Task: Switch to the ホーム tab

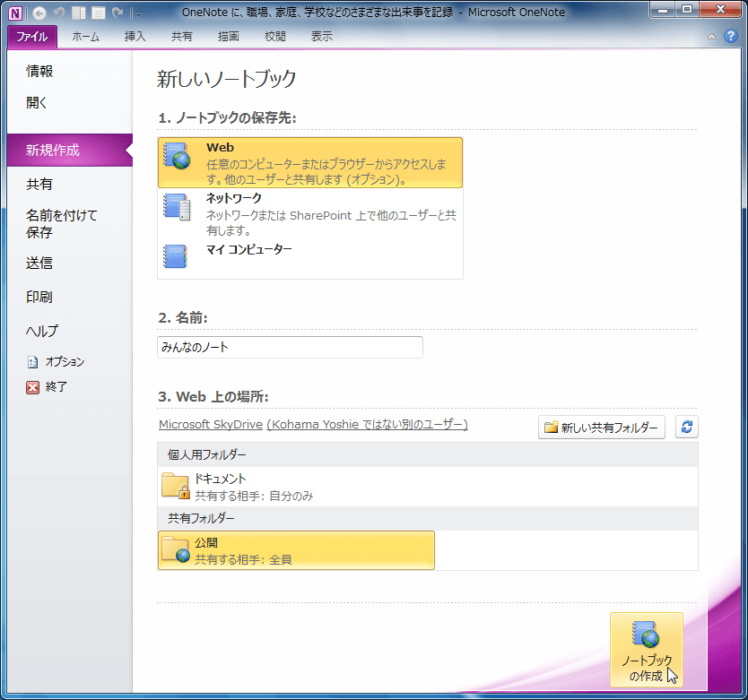Action: (86, 36)
